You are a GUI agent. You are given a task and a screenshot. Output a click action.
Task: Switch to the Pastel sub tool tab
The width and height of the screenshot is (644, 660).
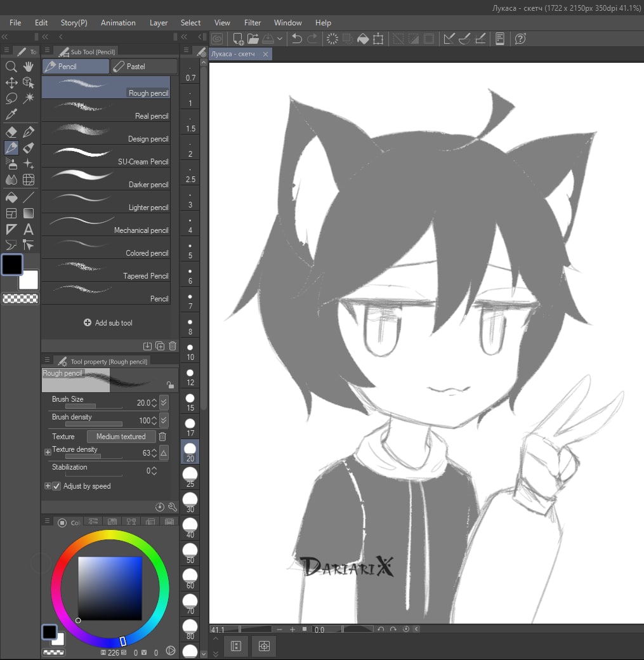click(x=143, y=67)
